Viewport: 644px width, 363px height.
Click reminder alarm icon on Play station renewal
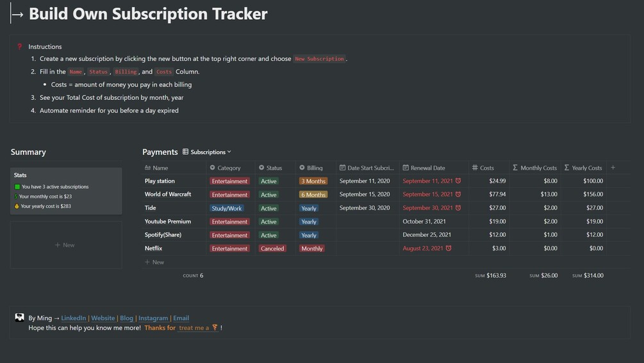click(458, 181)
